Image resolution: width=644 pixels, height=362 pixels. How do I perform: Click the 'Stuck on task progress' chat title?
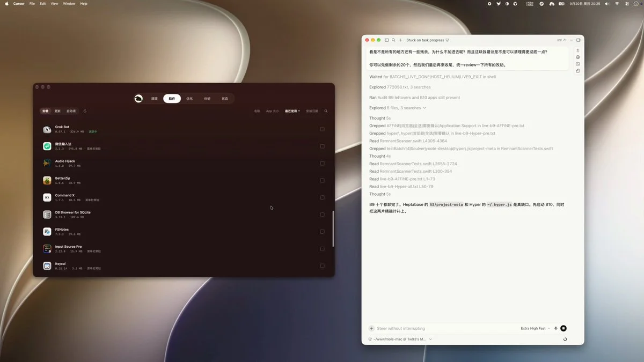(425, 40)
